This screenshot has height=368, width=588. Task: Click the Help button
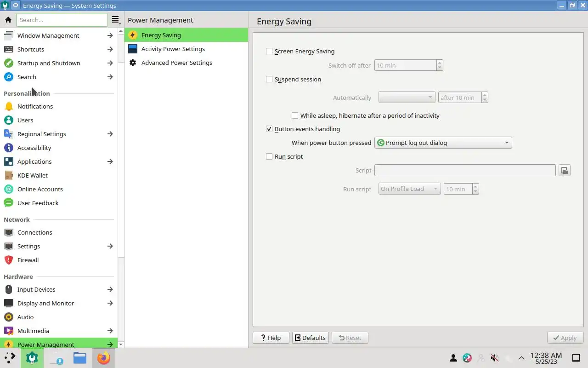click(x=271, y=338)
